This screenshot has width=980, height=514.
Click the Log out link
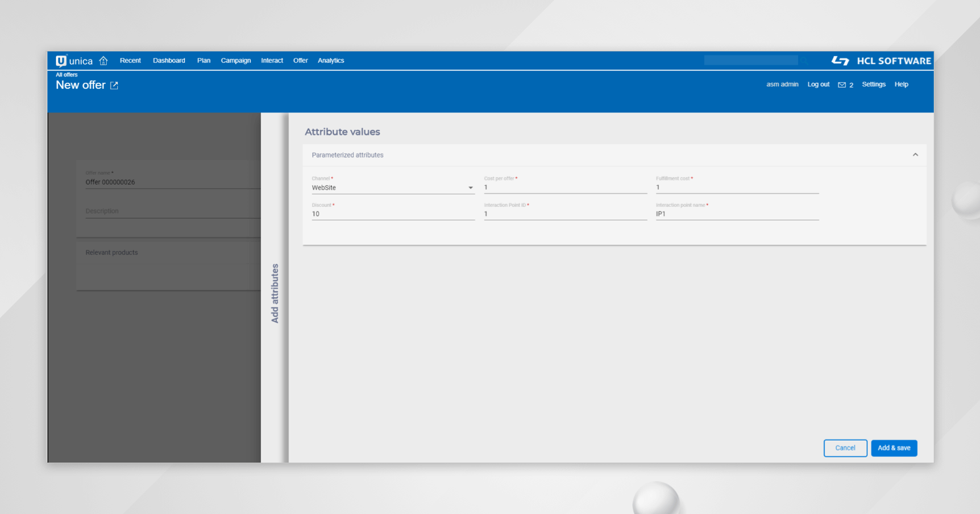click(818, 84)
